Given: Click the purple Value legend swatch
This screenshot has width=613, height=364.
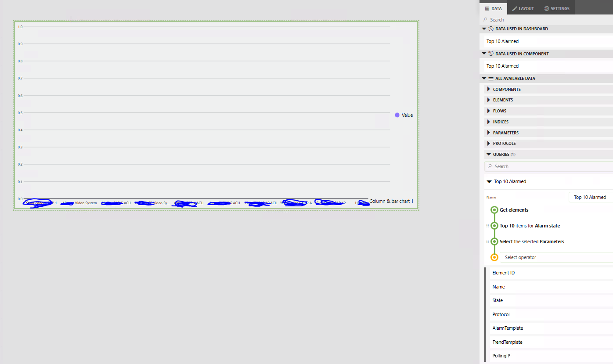Looking at the screenshot, I should click(x=397, y=115).
